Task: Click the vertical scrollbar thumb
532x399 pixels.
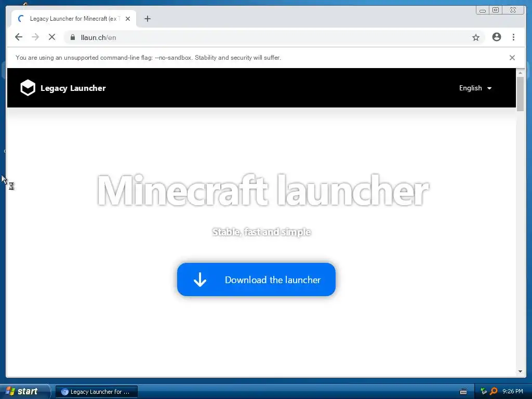Action: [520, 94]
